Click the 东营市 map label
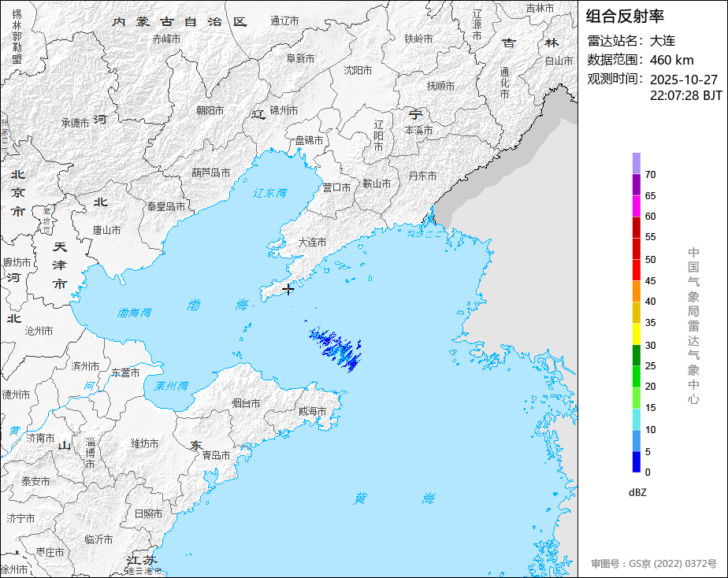 pyautogui.click(x=125, y=372)
